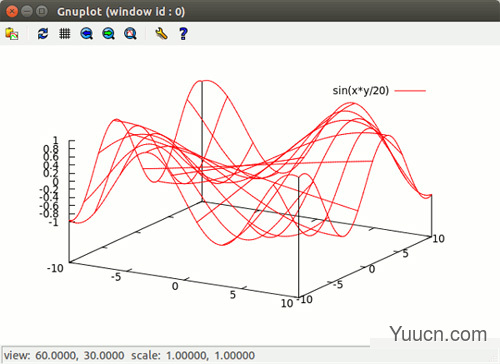Image resolution: width=500 pixels, height=364 pixels.
Task: Click the origin corner label -10 at left
Action: [x=55, y=268]
